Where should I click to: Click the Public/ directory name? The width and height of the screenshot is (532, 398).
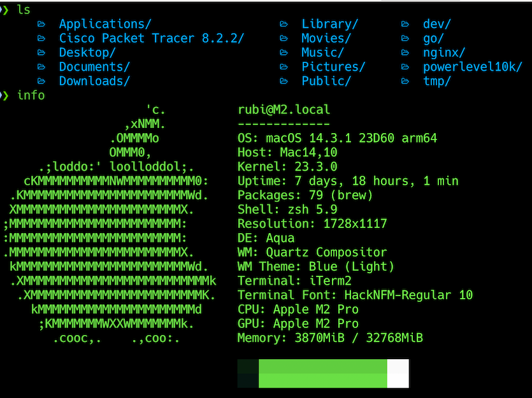[x=326, y=81]
